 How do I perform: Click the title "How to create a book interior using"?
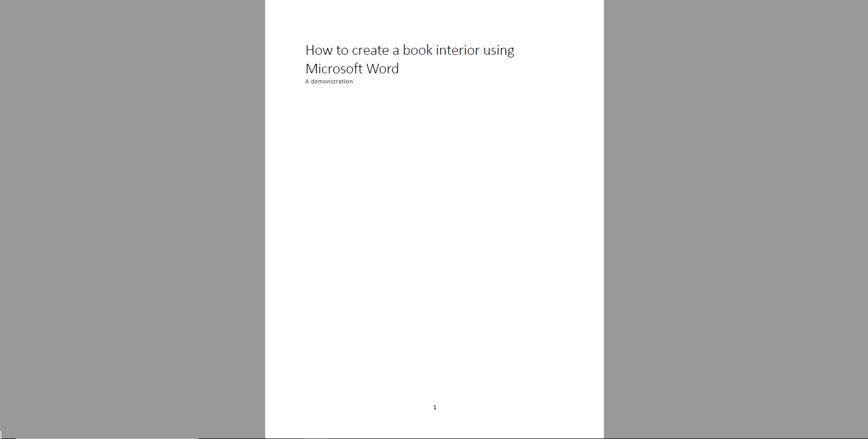click(410, 50)
